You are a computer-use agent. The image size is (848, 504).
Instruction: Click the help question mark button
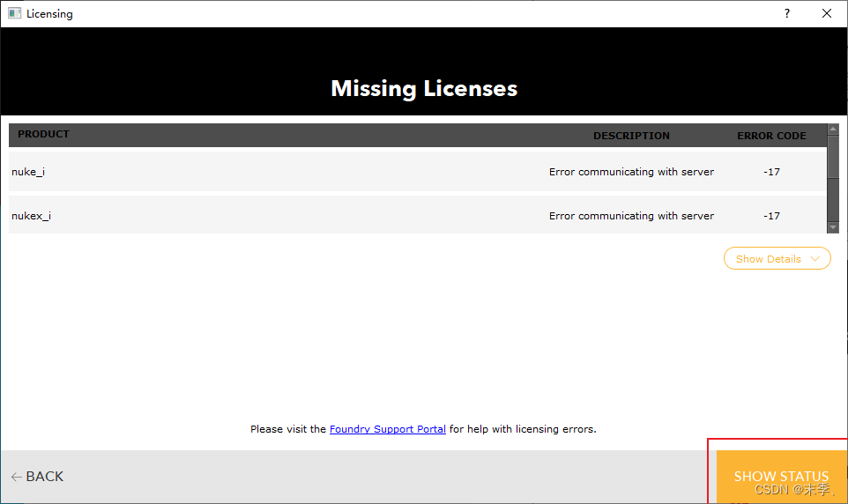point(787,13)
